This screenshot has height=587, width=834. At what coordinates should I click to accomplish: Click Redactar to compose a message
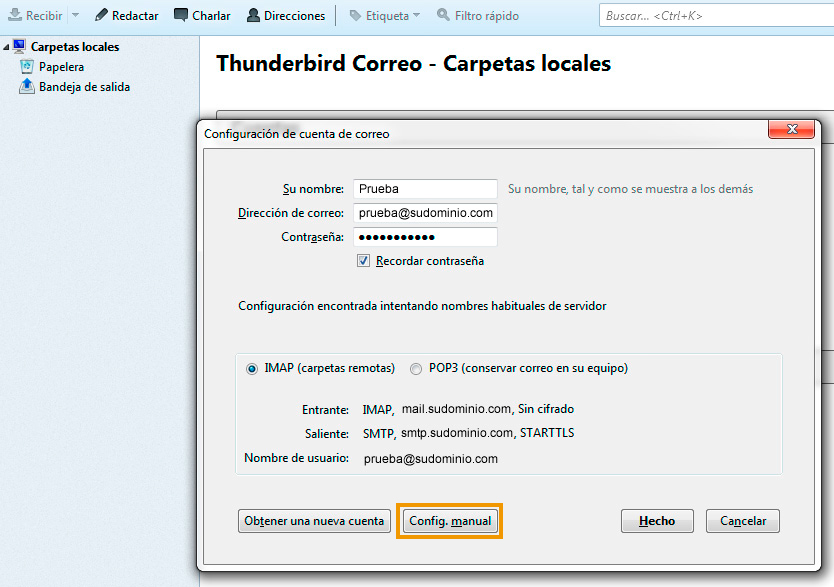tap(127, 15)
